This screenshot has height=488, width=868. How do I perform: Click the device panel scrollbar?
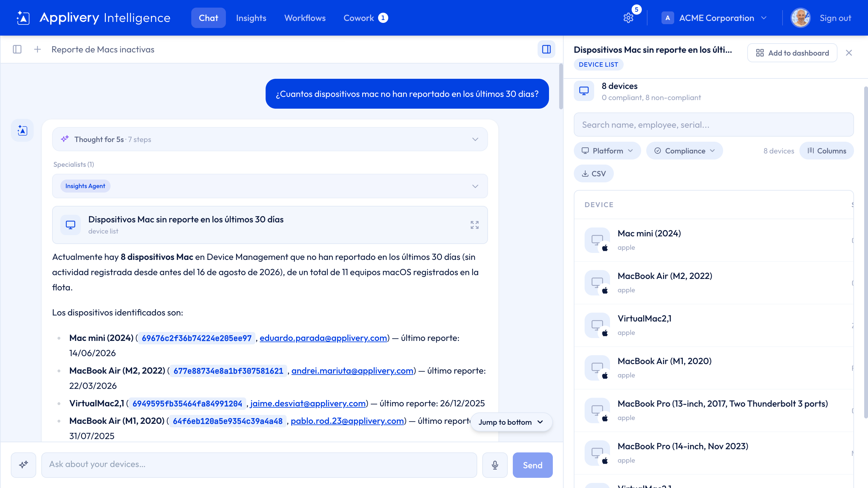865,253
